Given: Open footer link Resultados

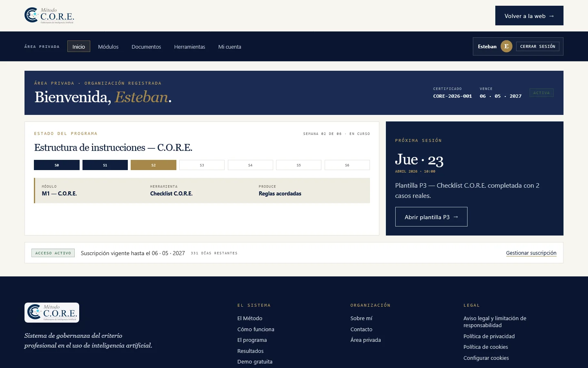Looking at the screenshot, I should (250, 351).
